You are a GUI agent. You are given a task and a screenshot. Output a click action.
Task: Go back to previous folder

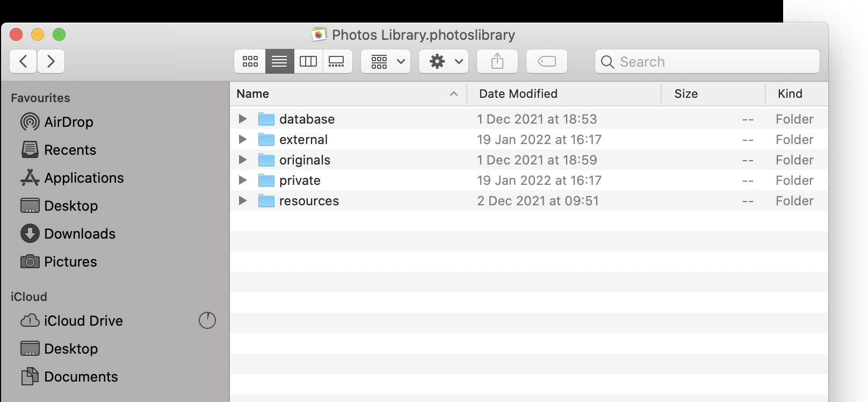(23, 61)
